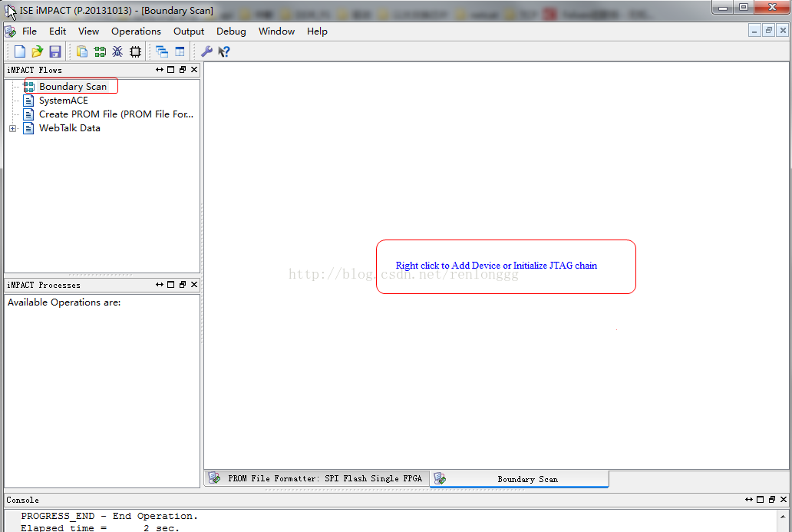Restore the inner Boundary Scan document window
This screenshot has height=532, width=792.
pos(769,31)
